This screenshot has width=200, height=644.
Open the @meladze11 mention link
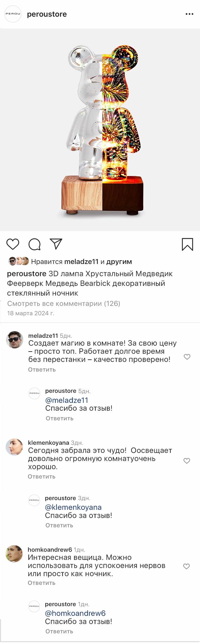(x=67, y=400)
